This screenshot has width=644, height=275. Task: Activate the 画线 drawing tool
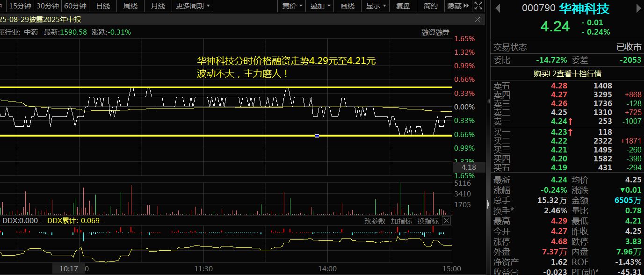tap(347, 6)
